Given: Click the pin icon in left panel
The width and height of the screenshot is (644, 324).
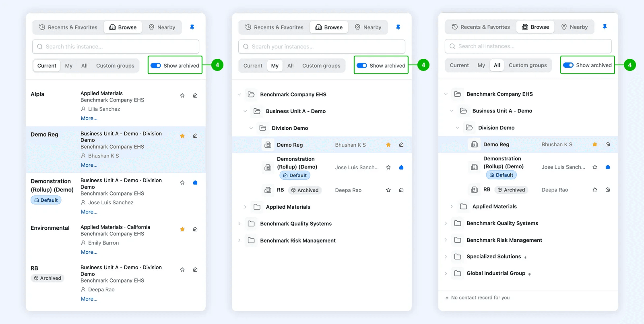Looking at the screenshot, I should (x=192, y=27).
